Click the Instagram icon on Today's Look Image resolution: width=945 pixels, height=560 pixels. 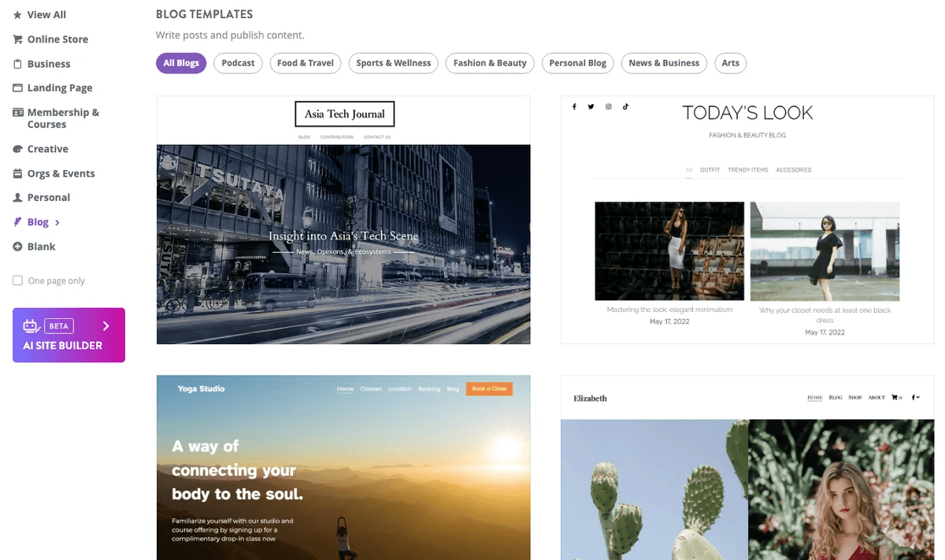pos(608,106)
